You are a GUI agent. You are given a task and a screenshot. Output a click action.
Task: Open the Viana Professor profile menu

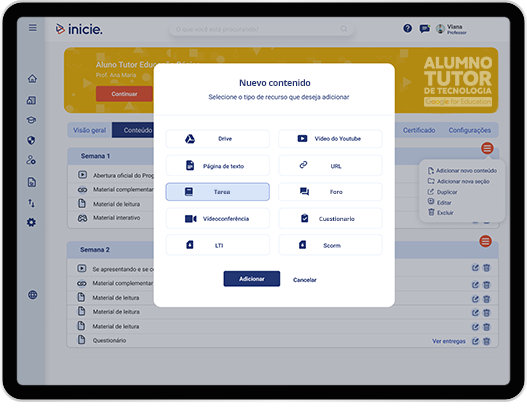point(451,29)
